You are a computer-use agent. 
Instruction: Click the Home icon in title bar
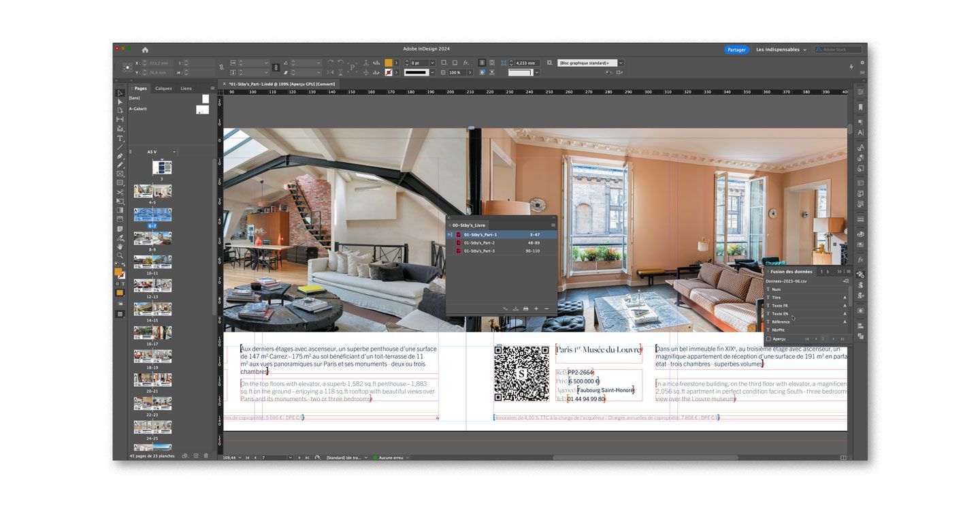pos(145,50)
